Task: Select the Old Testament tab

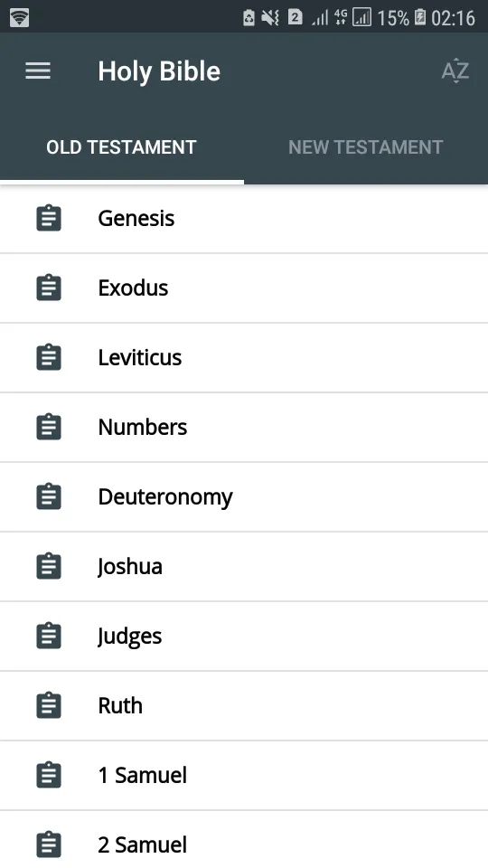Action: (122, 147)
